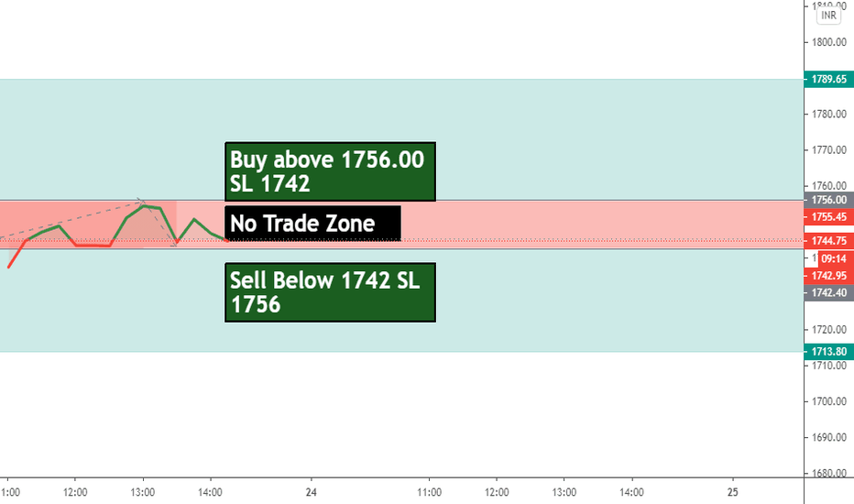
Task: Click the 09:14 countdown timer label
Action: (835, 258)
